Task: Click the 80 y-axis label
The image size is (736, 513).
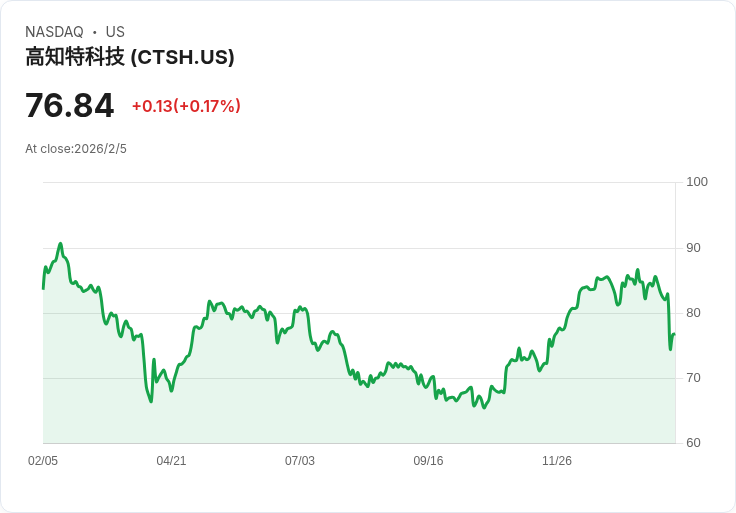Action: click(694, 313)
